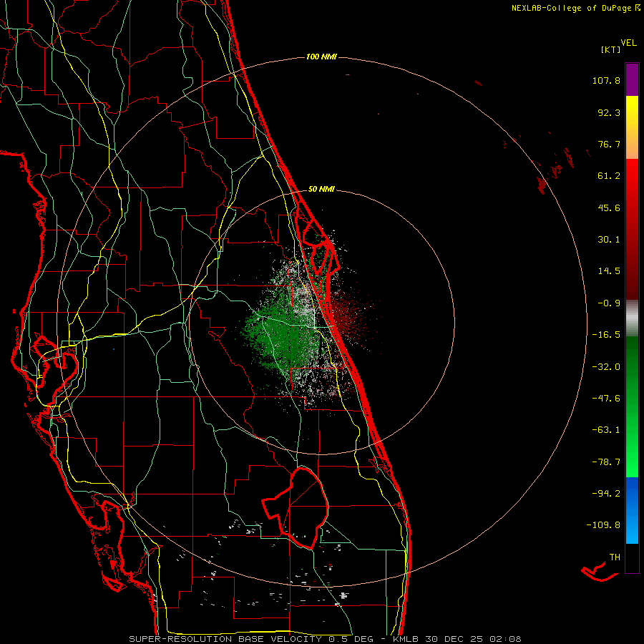Click the TH legend label
The height and width of the screenshot is (644, 644).
[615, 557]
